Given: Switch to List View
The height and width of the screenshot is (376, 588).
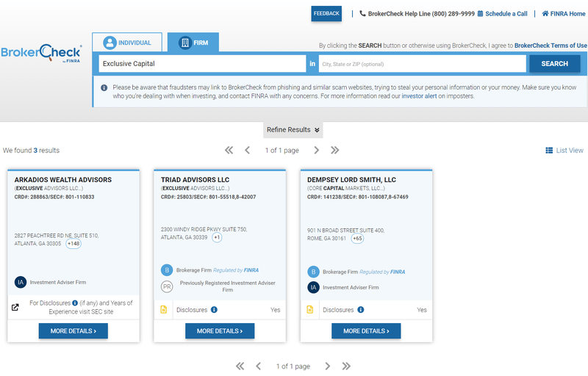Looking at the screenshot, I should coord(564,150).
